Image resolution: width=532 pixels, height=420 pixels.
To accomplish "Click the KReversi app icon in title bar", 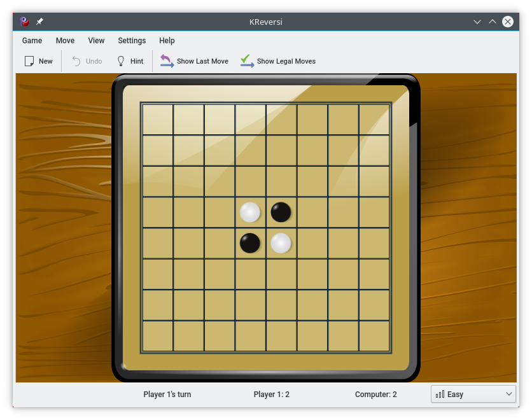I will (25, 22).
